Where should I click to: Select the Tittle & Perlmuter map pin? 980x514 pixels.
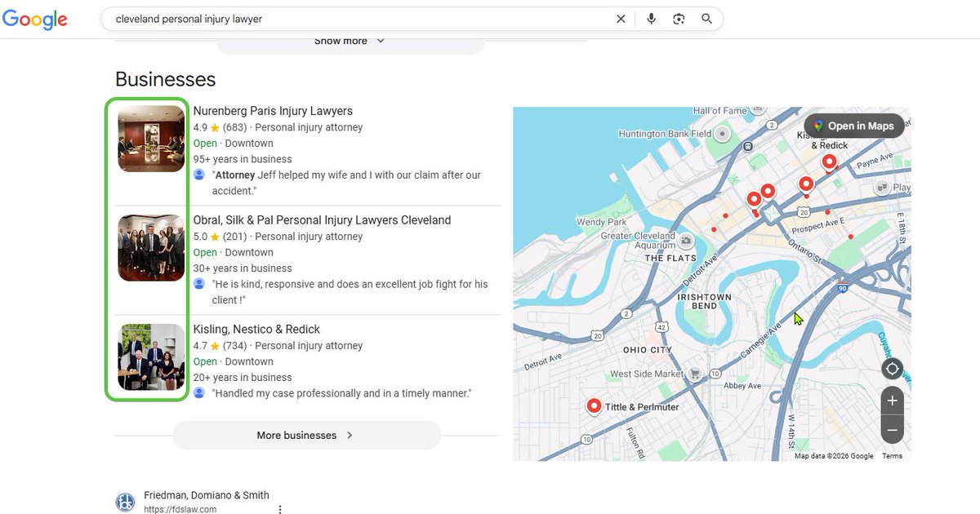point(594,406)
